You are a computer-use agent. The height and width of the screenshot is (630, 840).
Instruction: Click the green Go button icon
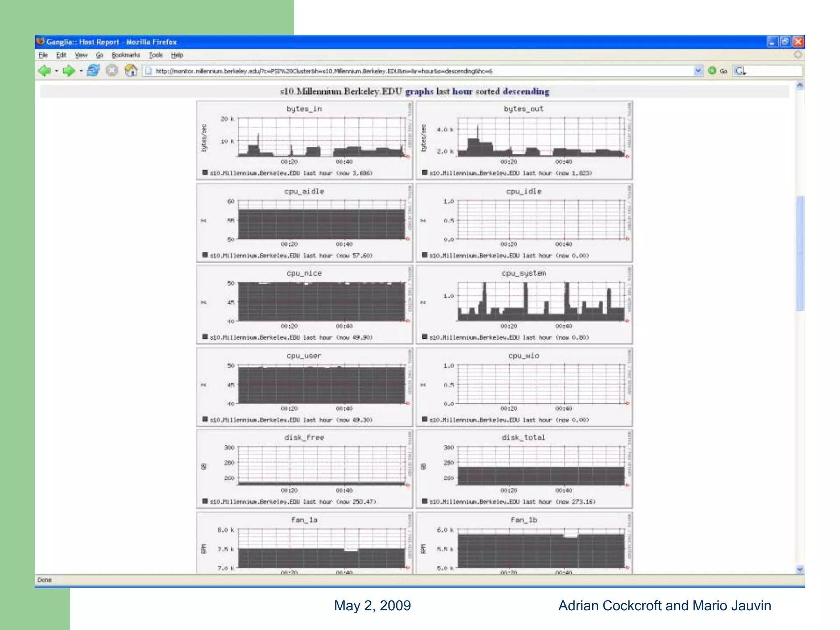click(712, 71)
